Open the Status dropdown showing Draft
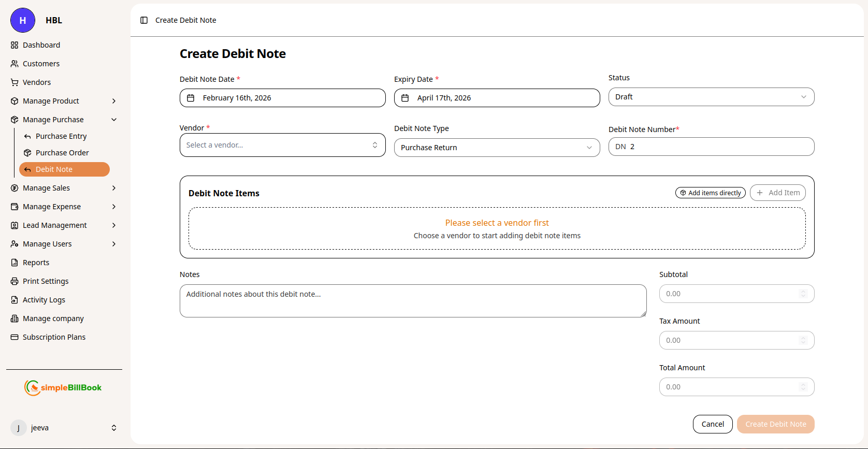 coord(711,97)
